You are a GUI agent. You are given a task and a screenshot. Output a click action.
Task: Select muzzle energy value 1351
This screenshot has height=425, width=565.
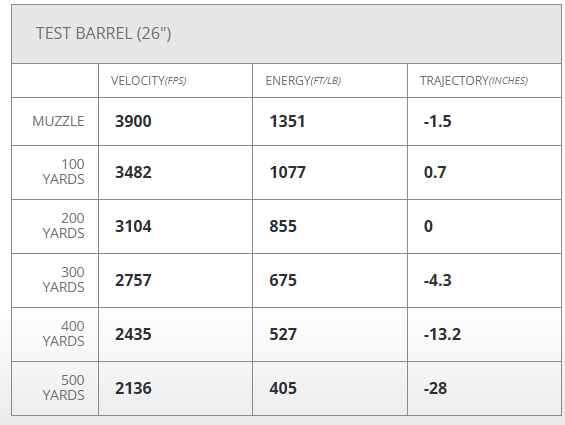pos(287,121)
